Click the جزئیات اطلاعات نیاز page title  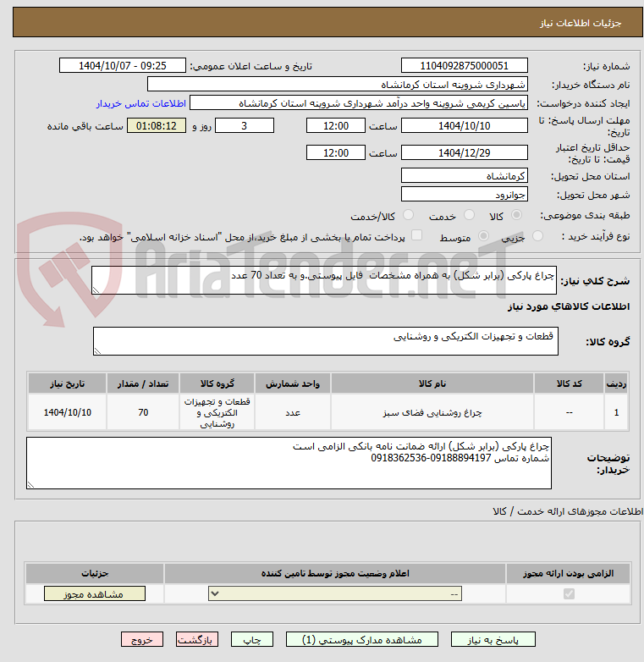coord(581,23)
